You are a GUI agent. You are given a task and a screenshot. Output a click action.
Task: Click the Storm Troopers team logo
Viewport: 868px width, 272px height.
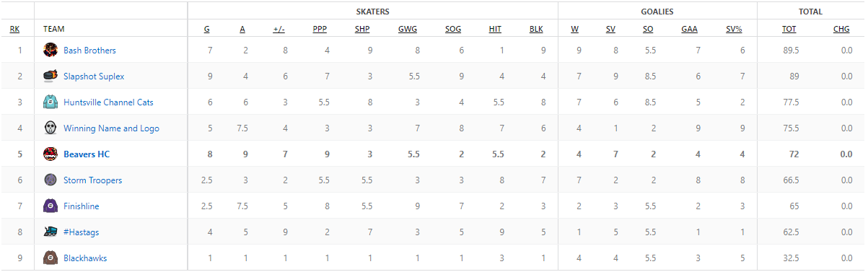[50, 180]
